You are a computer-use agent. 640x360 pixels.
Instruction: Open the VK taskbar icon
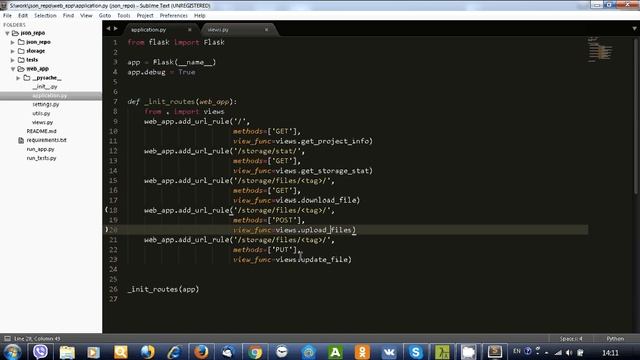(x=389, y=352)
